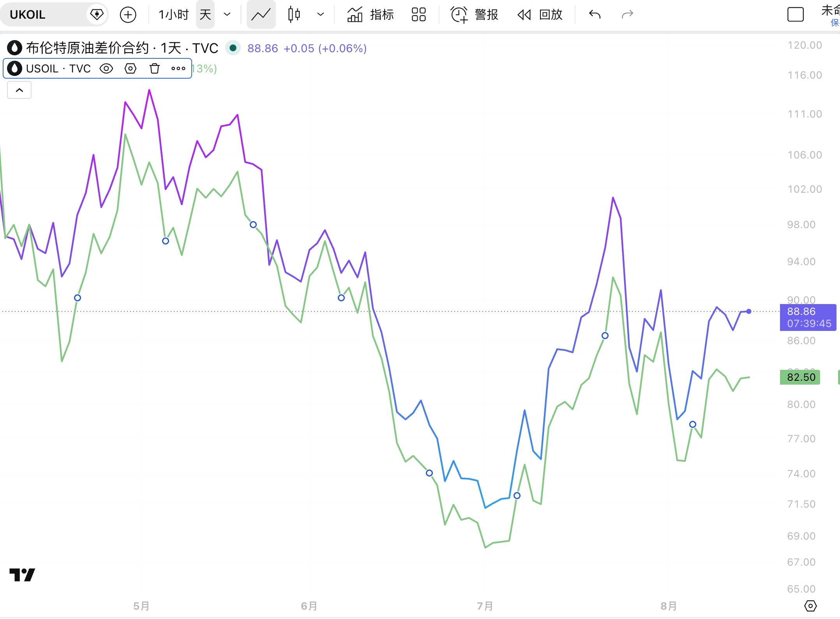Undo the last chart action
This screenshot has height=619, width=840.
point(595,15)
